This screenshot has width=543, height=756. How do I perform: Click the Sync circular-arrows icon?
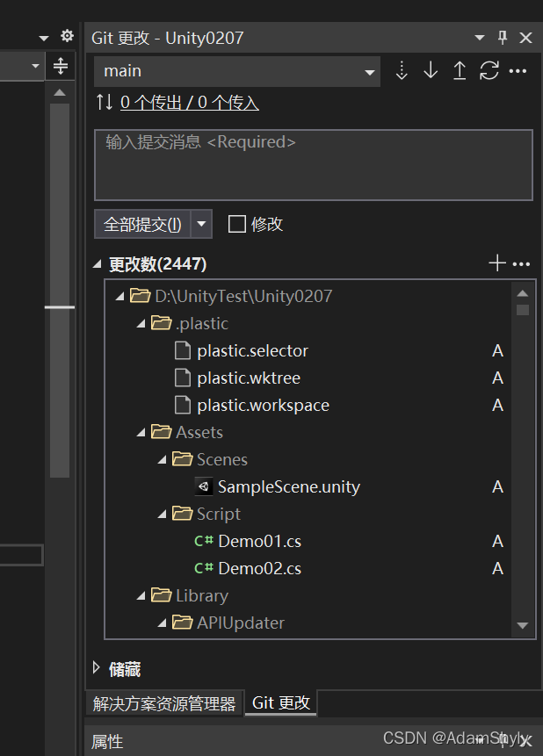tap(489, 71)
